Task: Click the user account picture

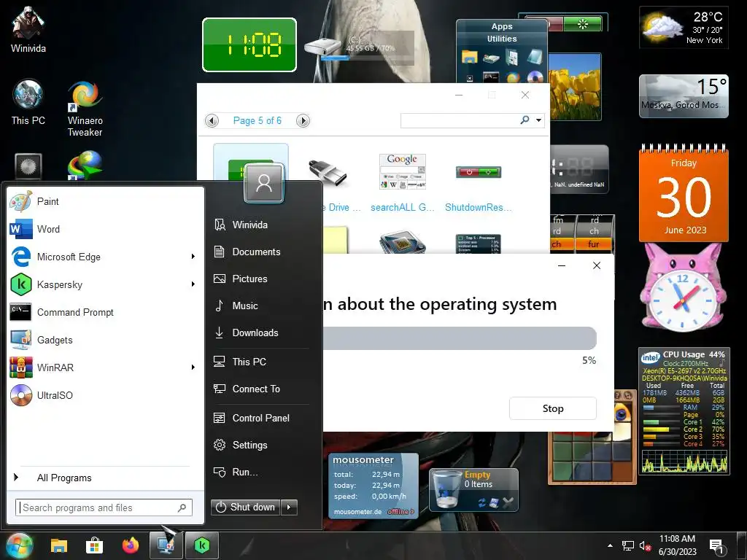Action: [x=264, y=183]
